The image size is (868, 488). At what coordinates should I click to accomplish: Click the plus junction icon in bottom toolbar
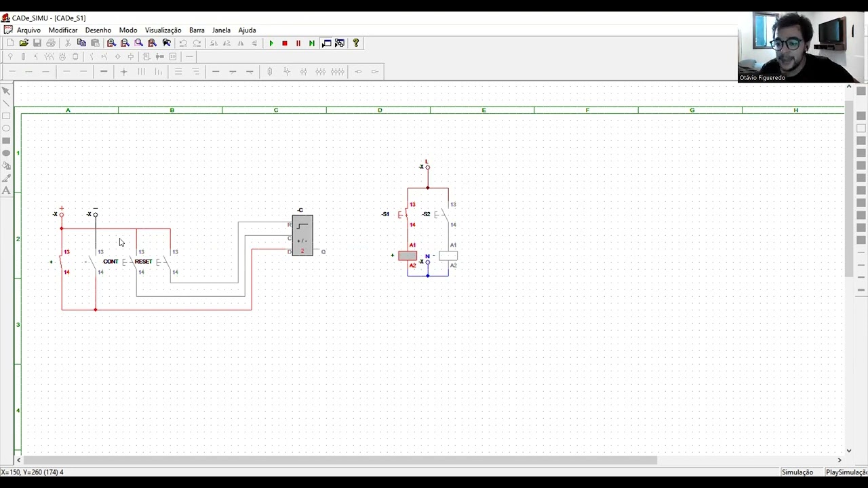pos(123,71)
